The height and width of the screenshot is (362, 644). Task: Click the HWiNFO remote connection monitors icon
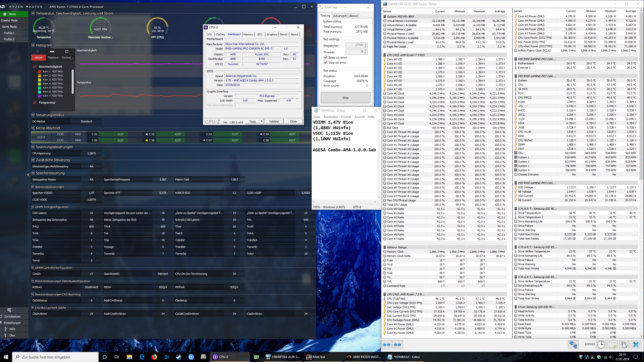[573, 344]
